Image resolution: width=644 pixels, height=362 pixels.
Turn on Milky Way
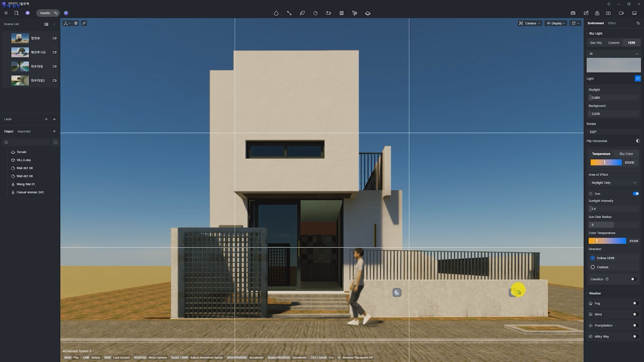636,337
